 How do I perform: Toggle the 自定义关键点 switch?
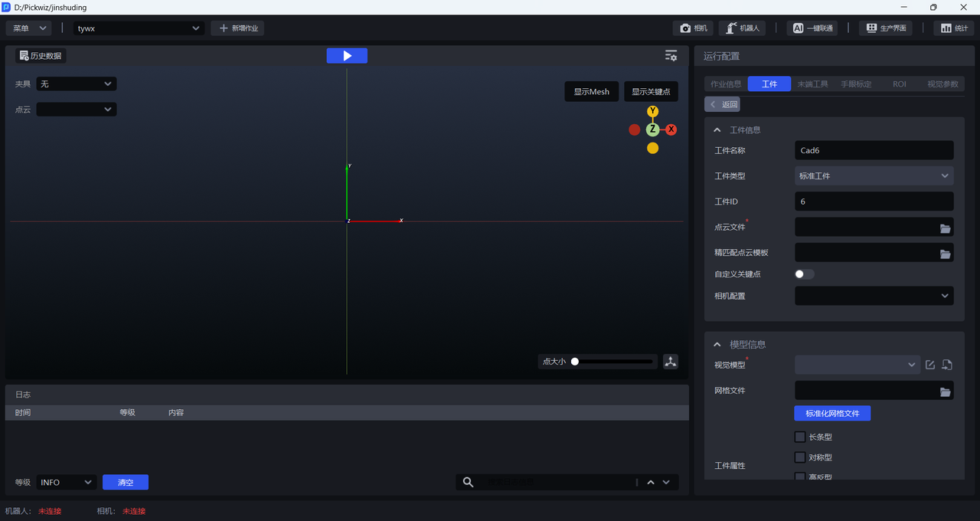804,274
